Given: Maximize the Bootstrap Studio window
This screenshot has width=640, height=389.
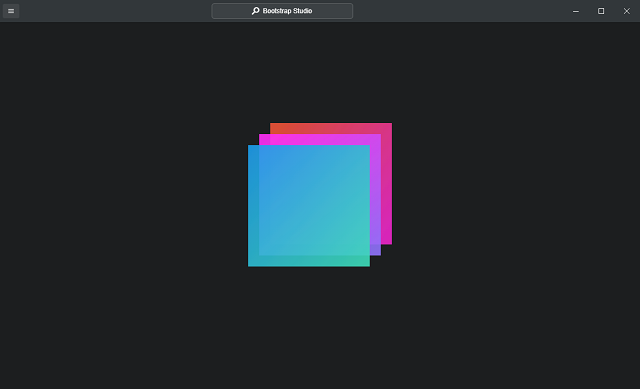Looking at the screenshot, I should pyautogui.click(x=601, y=11).
